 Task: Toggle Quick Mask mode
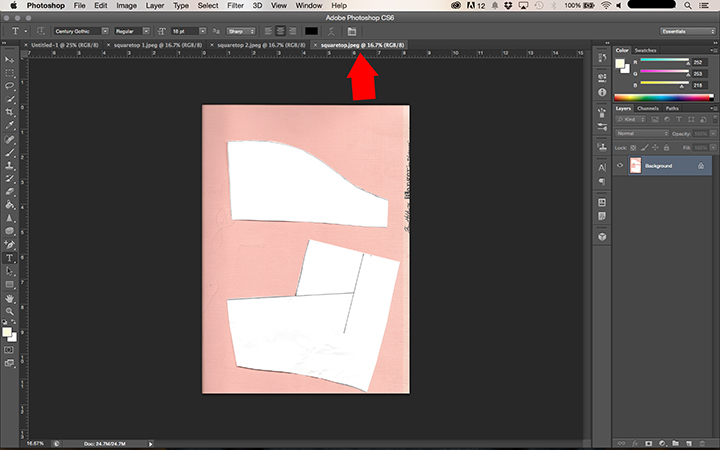[x=9, y=350]
